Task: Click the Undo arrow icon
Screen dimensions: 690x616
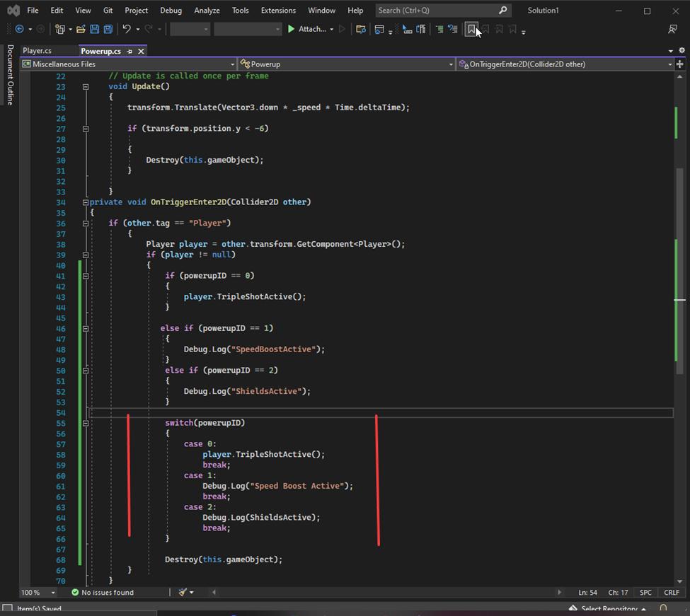Action: tap(127, 29)
